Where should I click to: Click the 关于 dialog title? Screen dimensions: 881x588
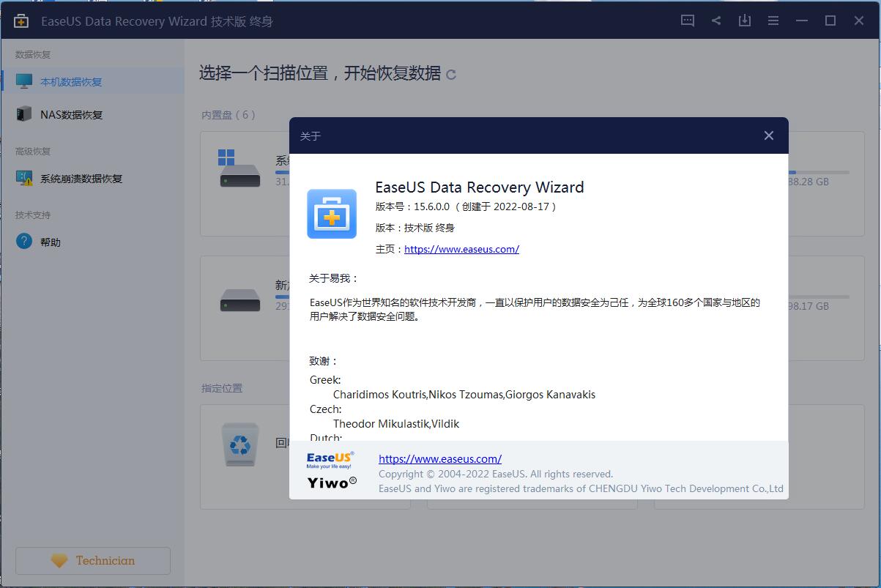point(311,136)
